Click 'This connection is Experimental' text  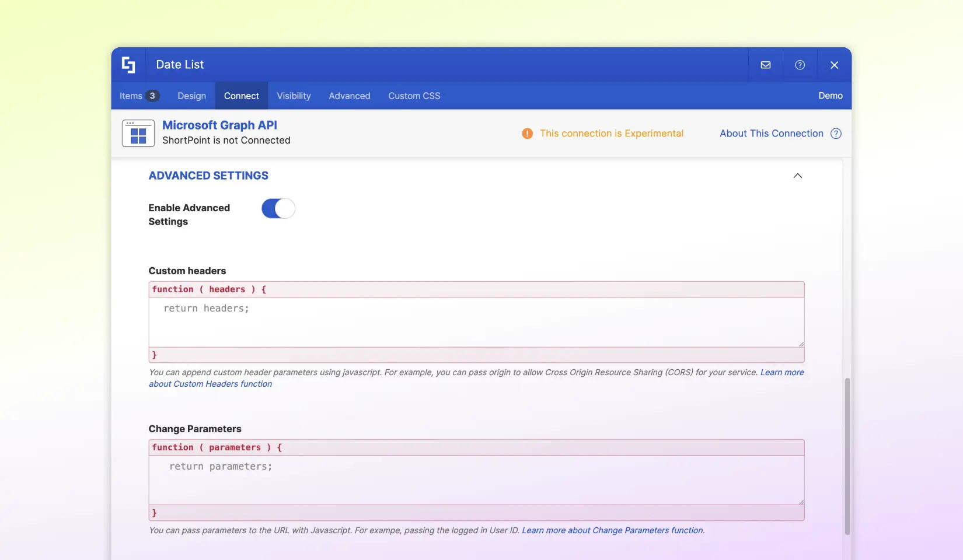(x=612, y=134)
